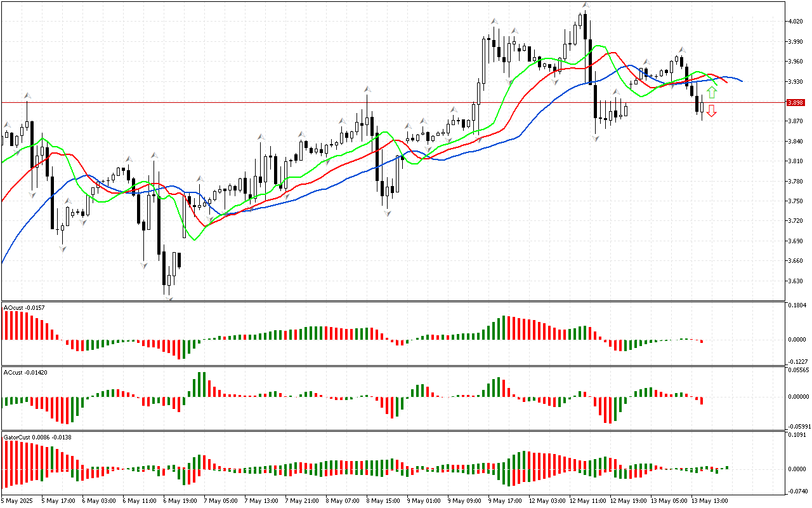Click the red 3.898 current price label
This screenshot has height=508, width=812.
tap(795, 102)
